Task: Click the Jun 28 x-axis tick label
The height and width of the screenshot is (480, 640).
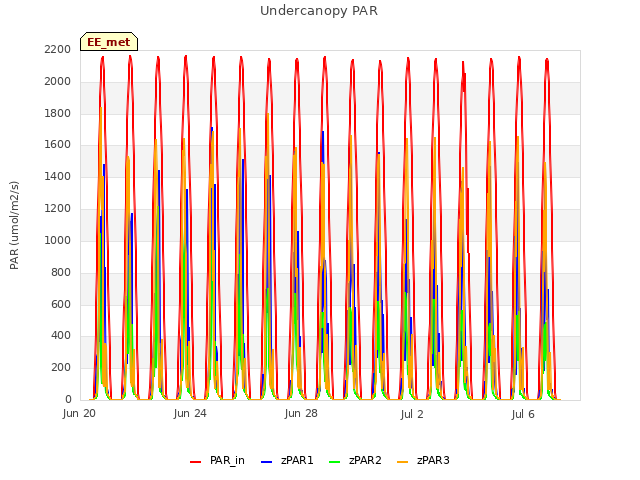Action: tap(301, 414)
